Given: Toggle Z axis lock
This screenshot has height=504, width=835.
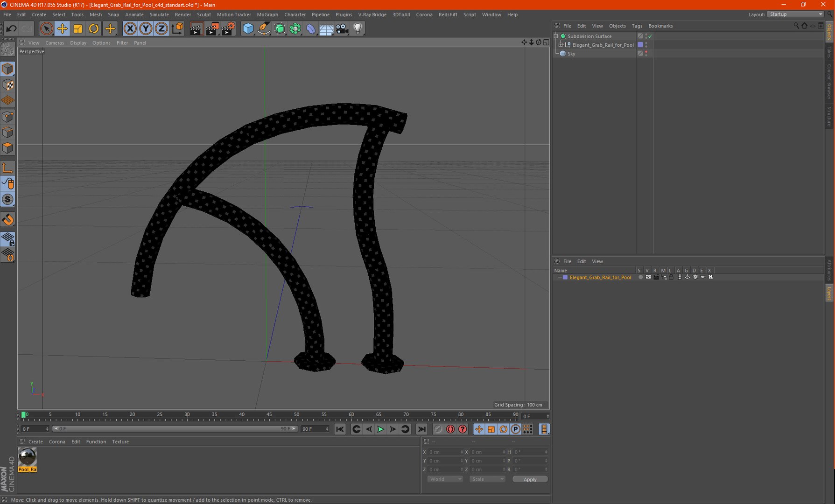Looking at the screenshot, I should pyautogui.click(x=161, y=29).
